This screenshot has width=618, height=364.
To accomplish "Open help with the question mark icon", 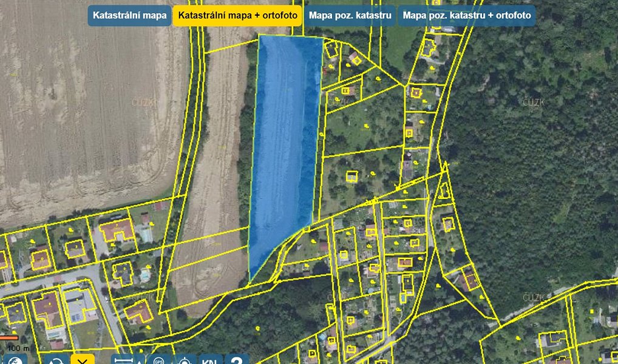I will click(x=237, y=359).
